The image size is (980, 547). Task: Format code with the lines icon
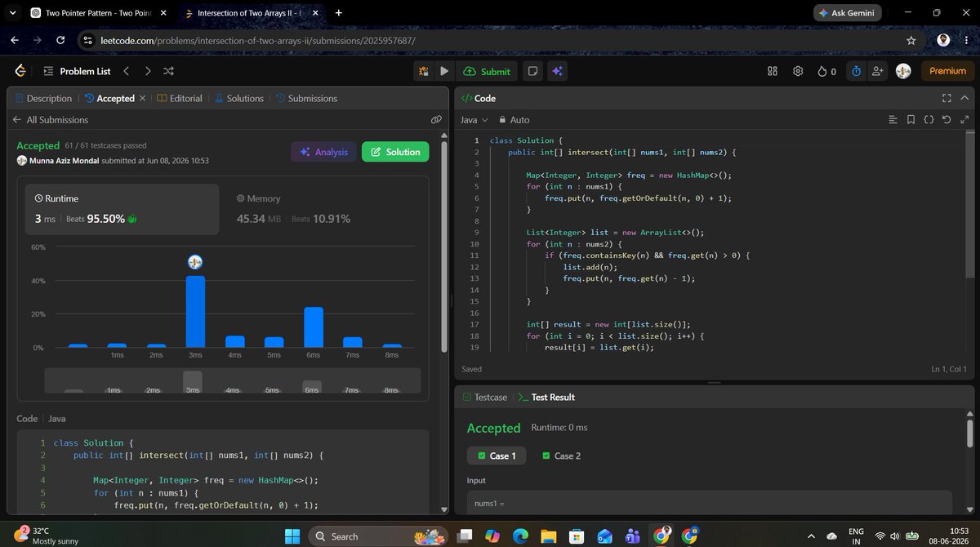click(x=893, y=119)
